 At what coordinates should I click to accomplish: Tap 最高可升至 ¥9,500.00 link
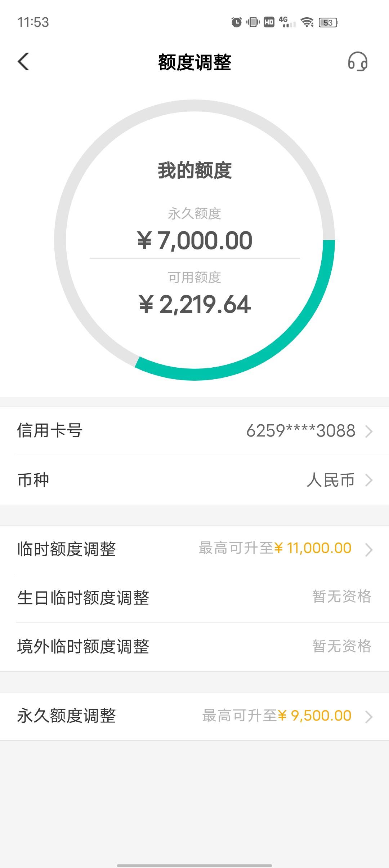click(x=277, y=716)
